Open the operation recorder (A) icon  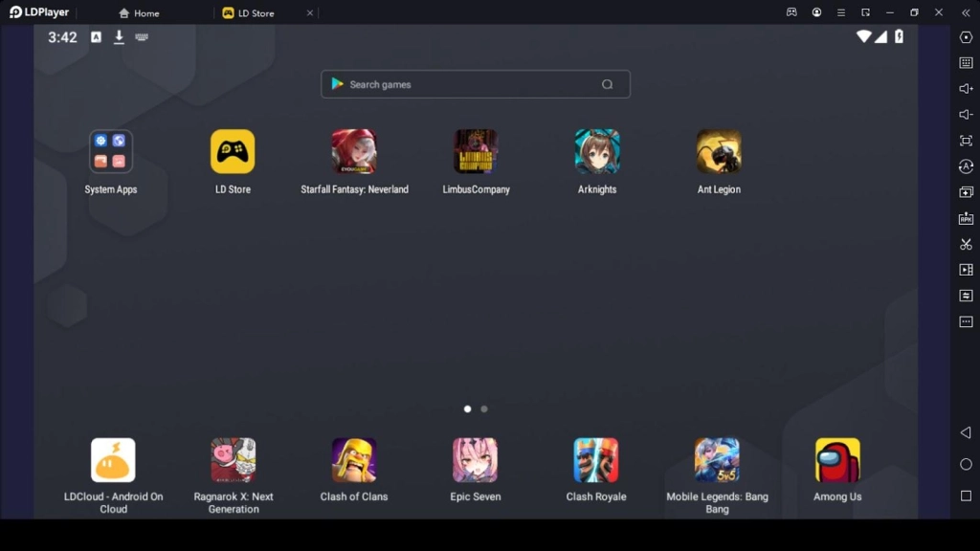coord(966,166)
